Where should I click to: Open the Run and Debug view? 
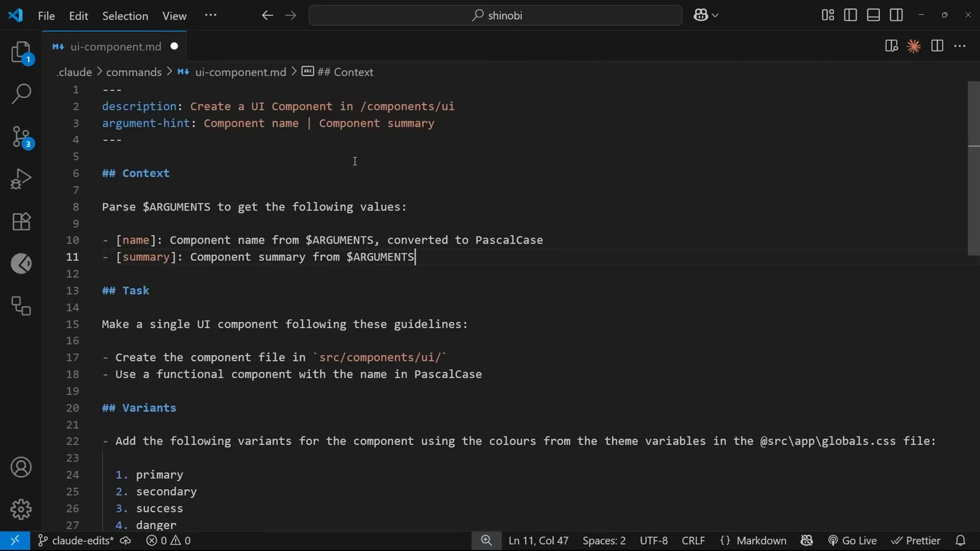click(x=21, y=179)
